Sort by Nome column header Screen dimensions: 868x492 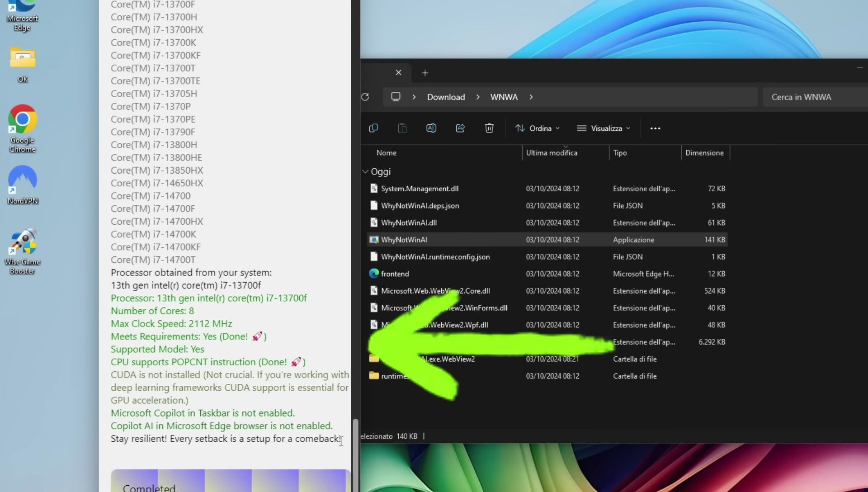click(386, 153)
